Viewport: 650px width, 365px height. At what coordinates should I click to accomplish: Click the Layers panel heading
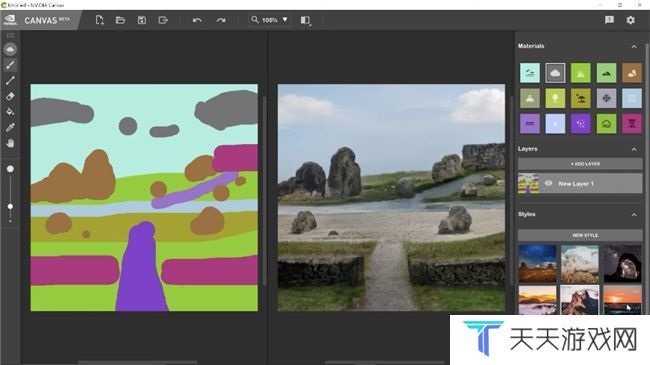coord(528,149)
